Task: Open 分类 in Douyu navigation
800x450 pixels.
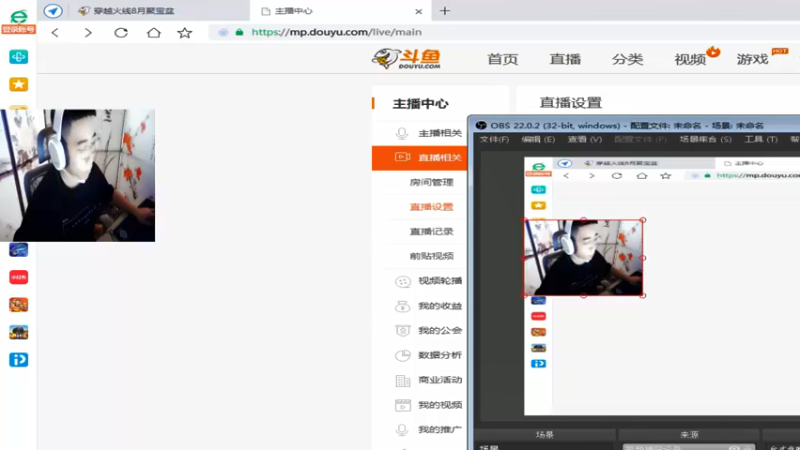Action: (627, 59)
